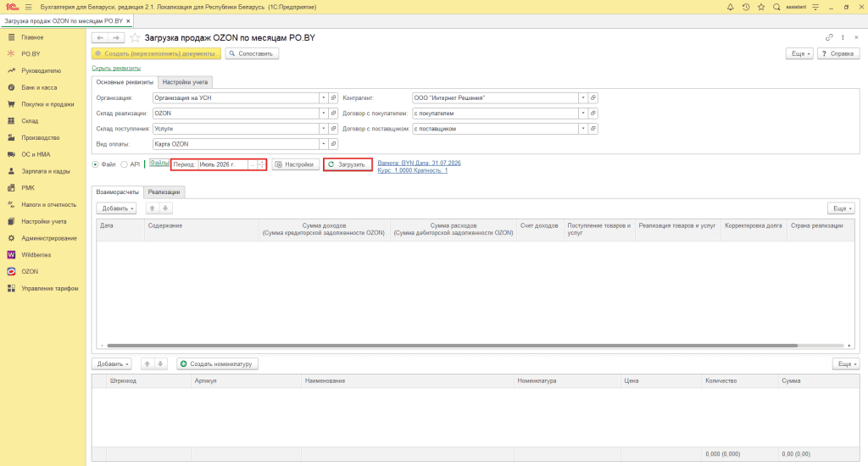Image resolution: width=868 pixels, height=466 pixels.
Task: Open OZON section in sidebar
Action: click(30, 272)
